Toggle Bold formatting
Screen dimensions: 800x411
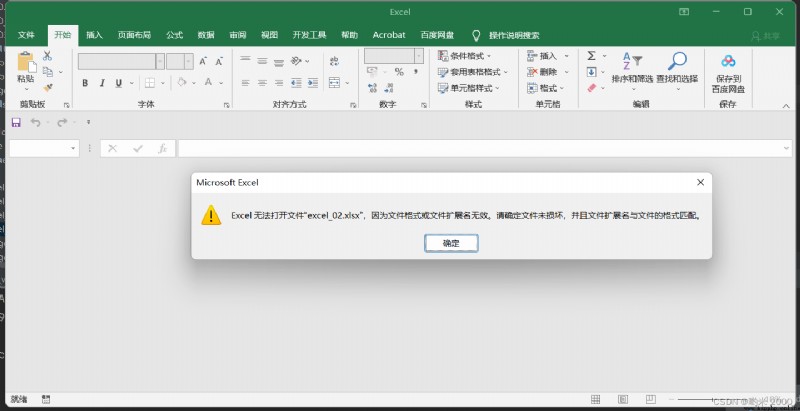point(85,83)
